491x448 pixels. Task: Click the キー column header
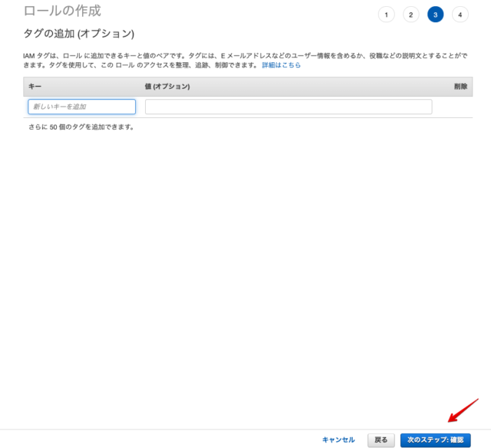click(x=35, y=87)
